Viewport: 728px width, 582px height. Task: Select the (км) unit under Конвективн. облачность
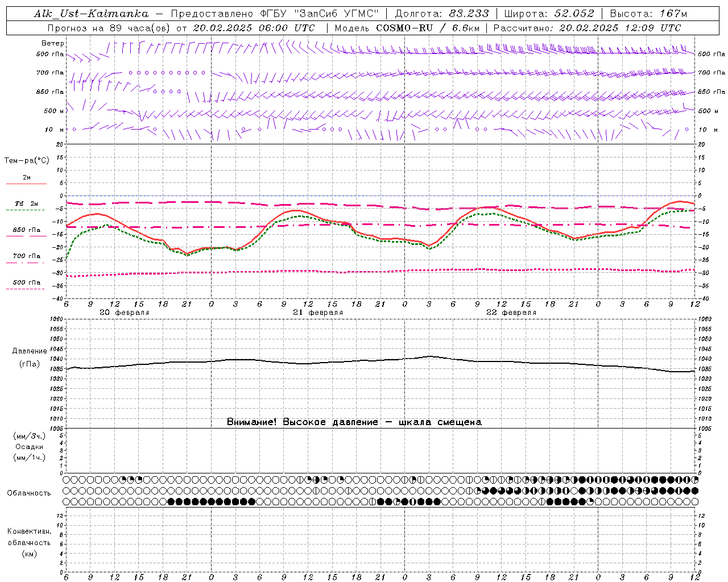(29, 554)
